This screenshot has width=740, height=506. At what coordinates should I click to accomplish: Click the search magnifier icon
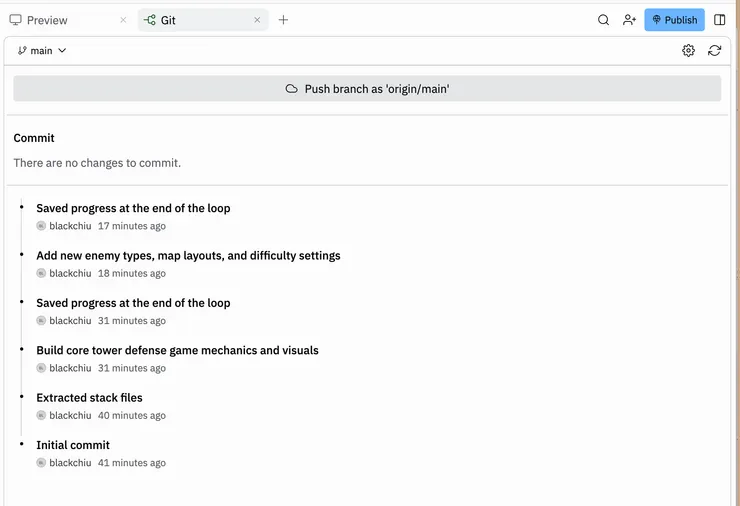click(603, 20)
